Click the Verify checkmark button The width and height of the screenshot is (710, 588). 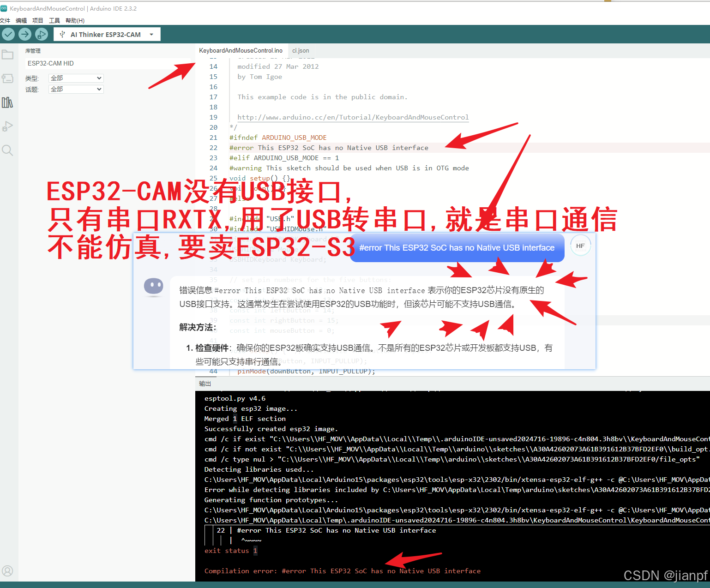8,34
